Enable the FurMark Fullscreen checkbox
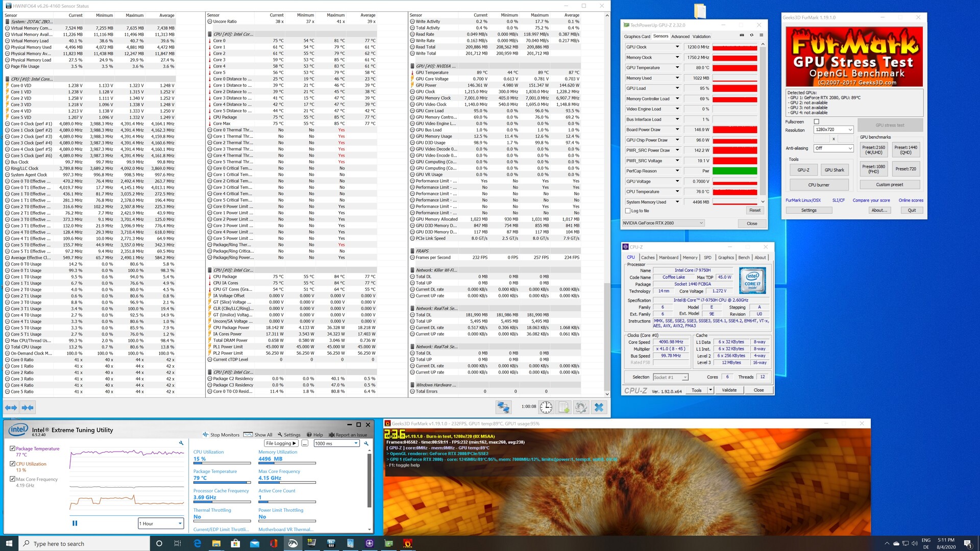The width and height of the screenshot is (980, 551). point(816,121)
